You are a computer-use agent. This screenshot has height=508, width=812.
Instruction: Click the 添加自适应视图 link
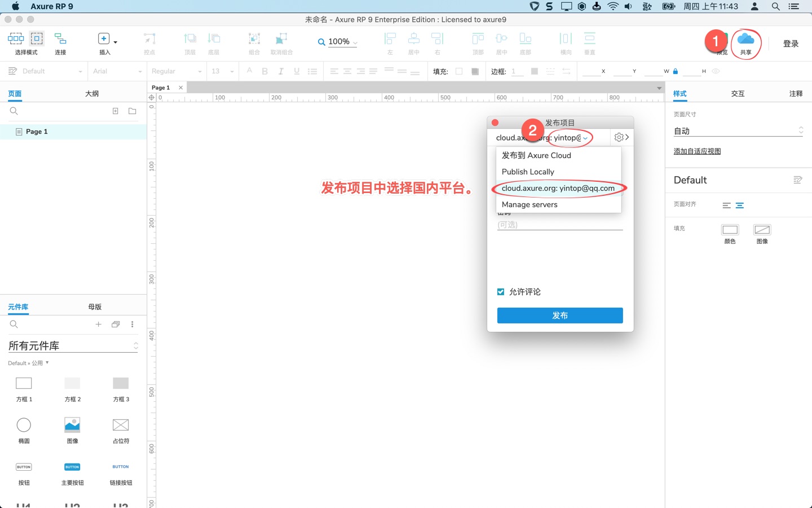[697, 151]
